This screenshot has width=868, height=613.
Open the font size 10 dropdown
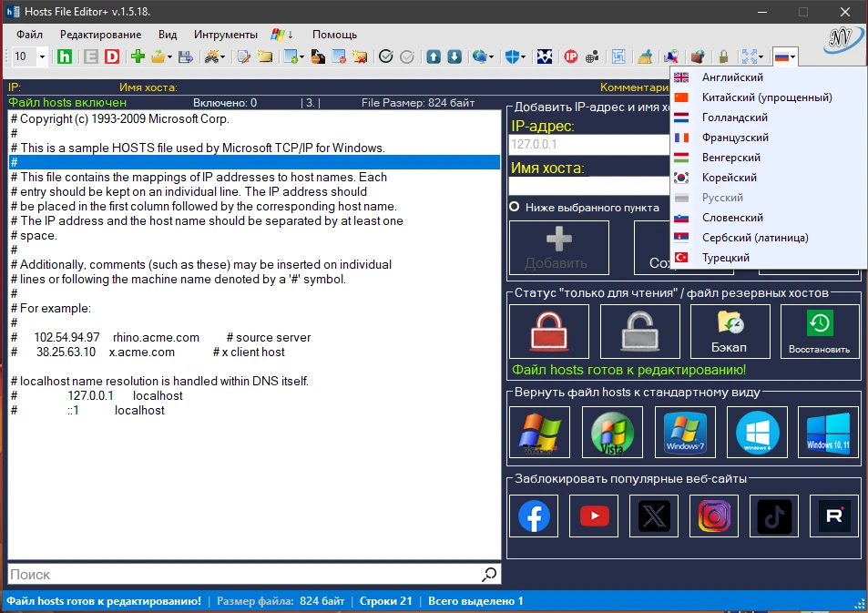(x=42, y=56)
